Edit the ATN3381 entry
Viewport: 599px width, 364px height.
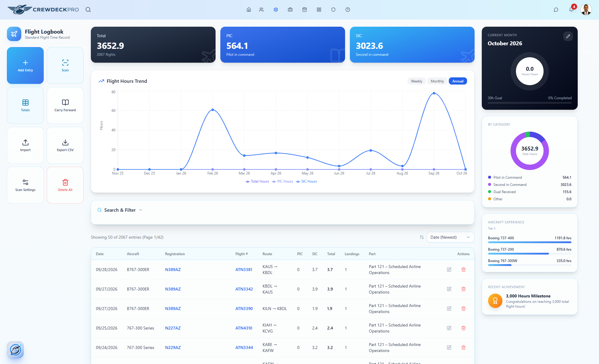point(449,270)
